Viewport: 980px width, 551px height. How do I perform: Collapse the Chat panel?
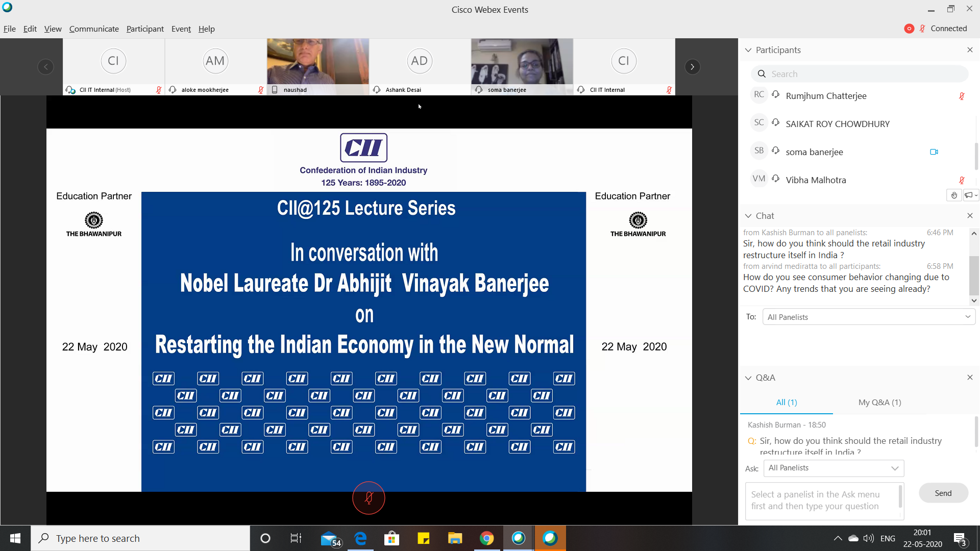coord(748,216)
